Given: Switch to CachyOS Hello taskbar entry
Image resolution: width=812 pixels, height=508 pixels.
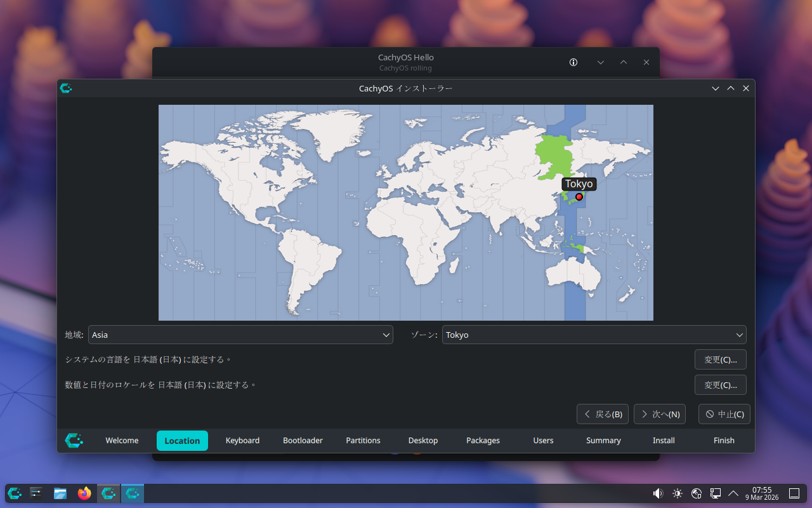Looking at the screenshot, I should tap(108, 493).
